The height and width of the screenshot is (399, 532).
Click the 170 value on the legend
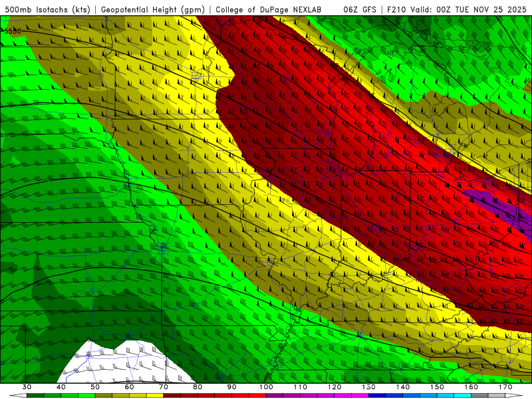click(505, 387)
